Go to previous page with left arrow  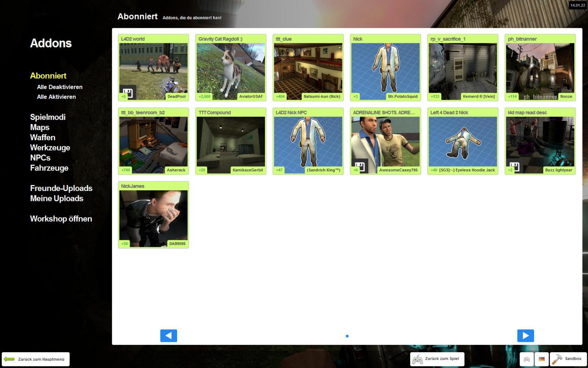[x=169, y=336]
